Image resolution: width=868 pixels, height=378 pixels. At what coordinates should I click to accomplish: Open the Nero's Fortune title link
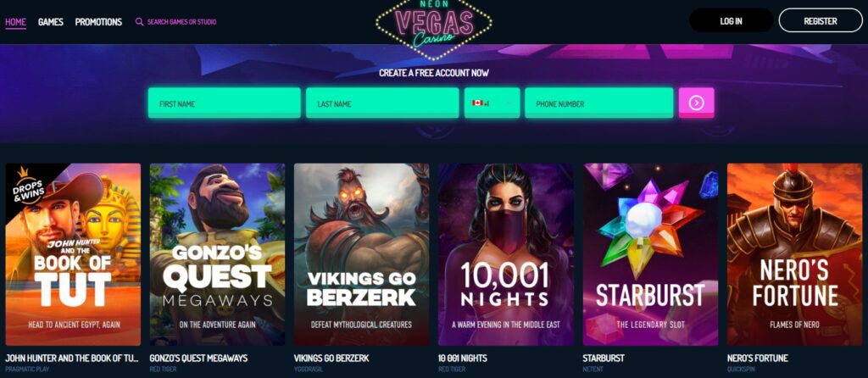(x=757, y=358)
